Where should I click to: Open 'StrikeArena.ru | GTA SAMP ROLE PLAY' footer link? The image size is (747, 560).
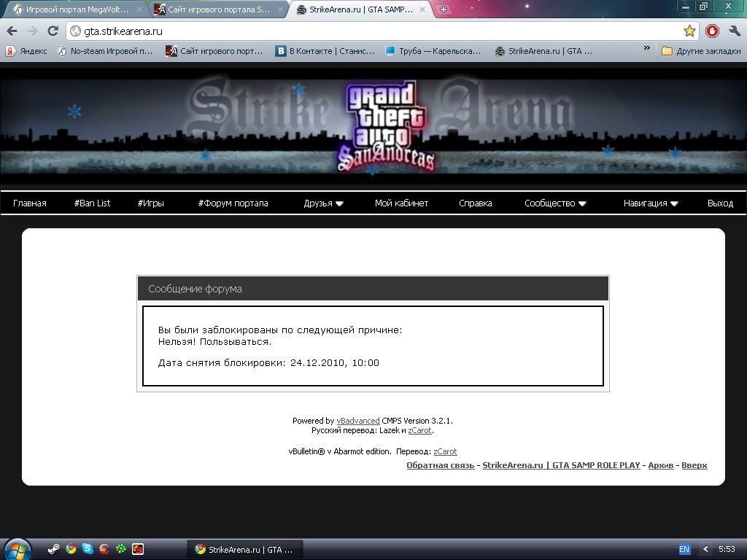point(561,465)
